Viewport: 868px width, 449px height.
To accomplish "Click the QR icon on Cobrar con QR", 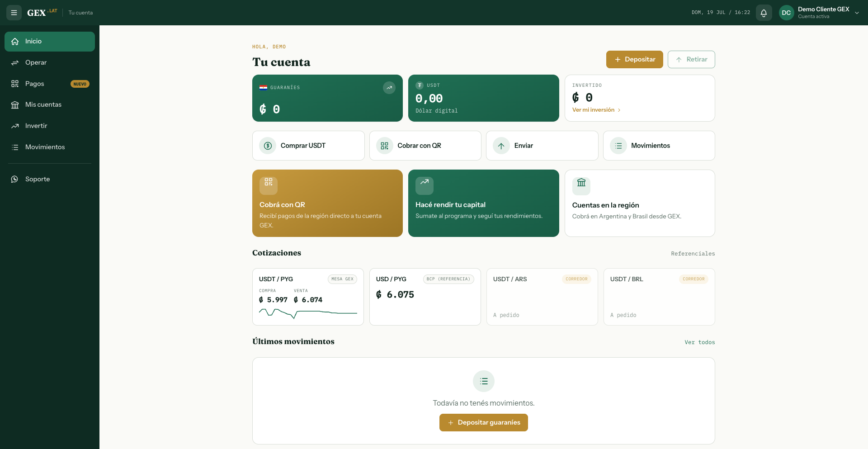I will (x=384, y=146).
